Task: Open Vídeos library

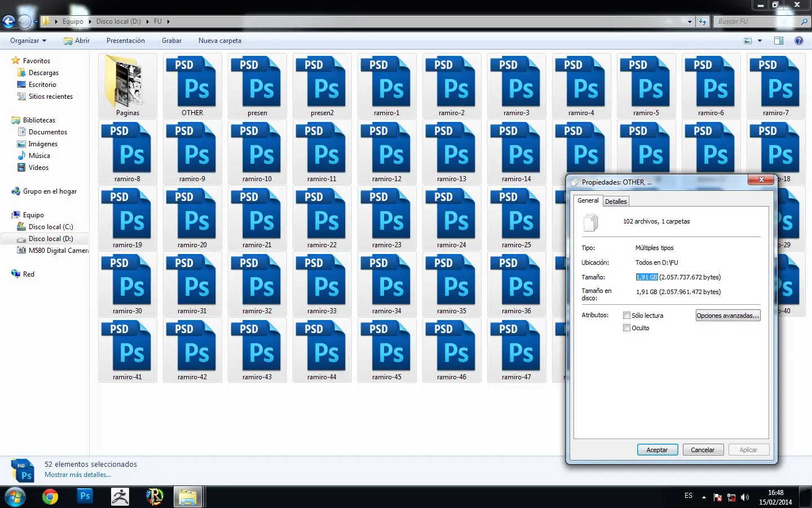Action: pos(38,168)
